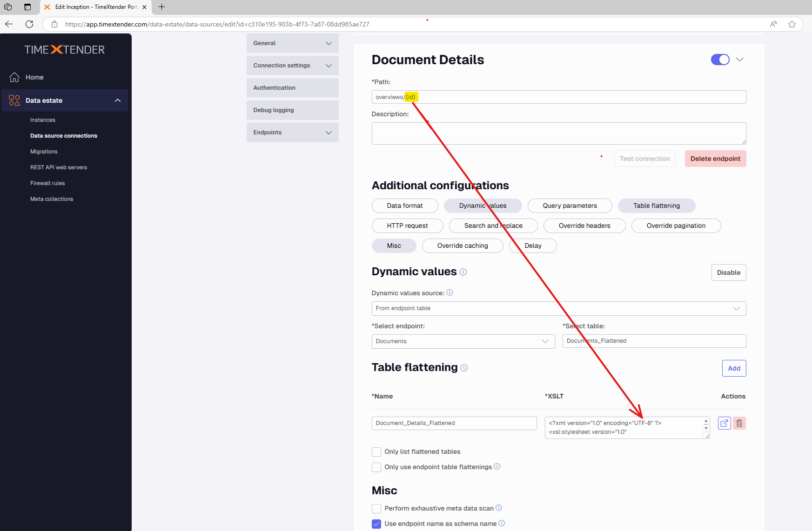Collapse Data estate menu chevron
This screenshot has height=531, width=812.
tap(118, 100)
